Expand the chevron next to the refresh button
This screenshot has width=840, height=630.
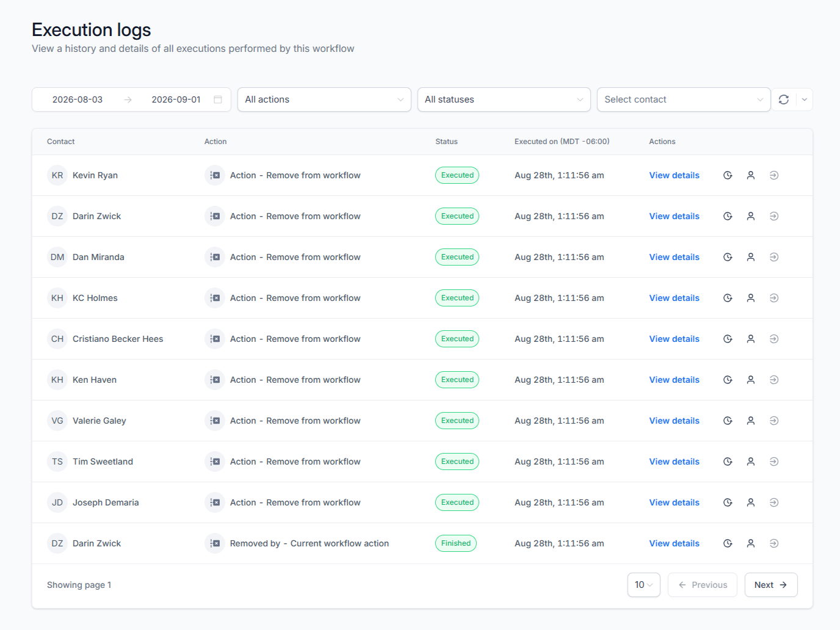pyautogui.click(x=805, y=100)
